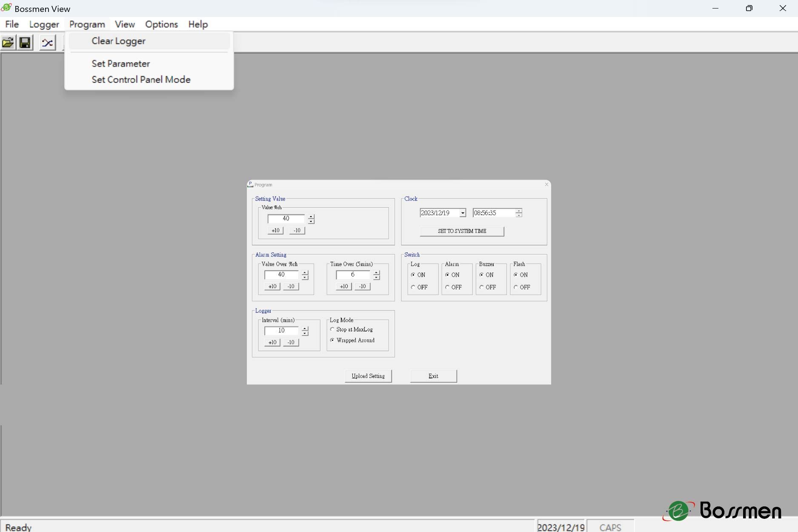Choose Set Parameter from the Program menu
This screenshot has width=798, height=532.
tap(120, 64)
